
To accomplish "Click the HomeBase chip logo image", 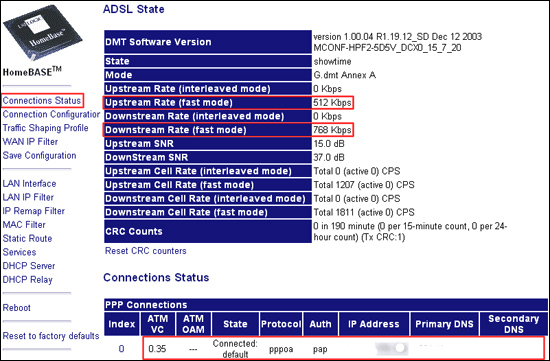I will click(42, 33).
